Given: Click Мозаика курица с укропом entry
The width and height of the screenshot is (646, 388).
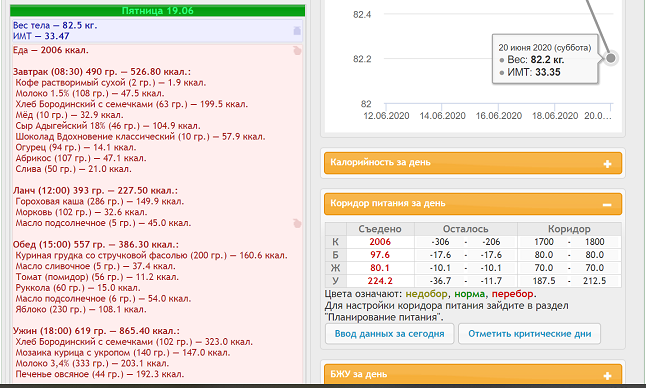Looking at the screenshot, I should pos(122,353).
